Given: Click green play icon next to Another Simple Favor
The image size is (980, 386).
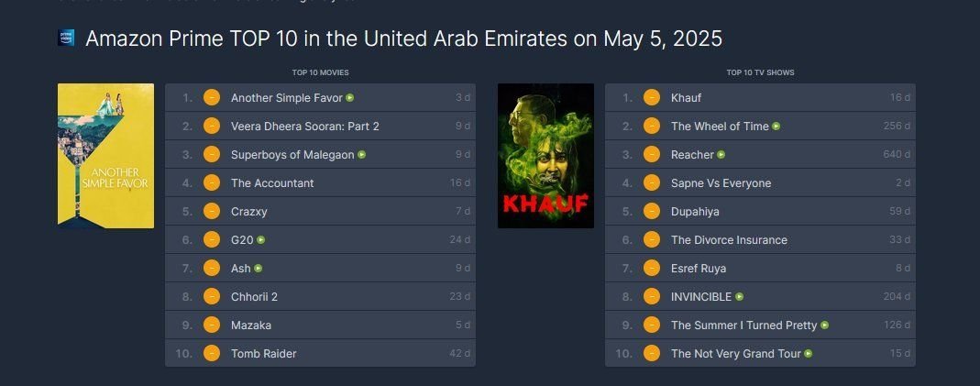Looking at the screenshot, I should 350,97.
